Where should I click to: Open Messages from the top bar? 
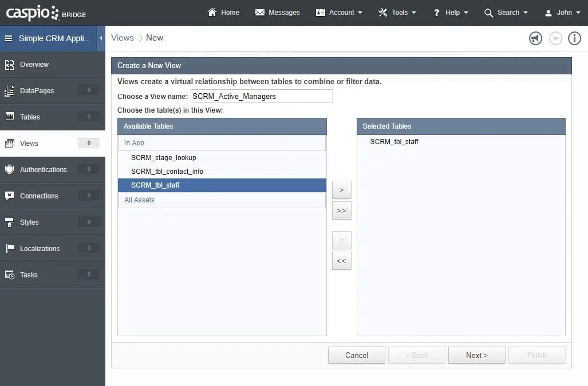[x=278, y=13]
